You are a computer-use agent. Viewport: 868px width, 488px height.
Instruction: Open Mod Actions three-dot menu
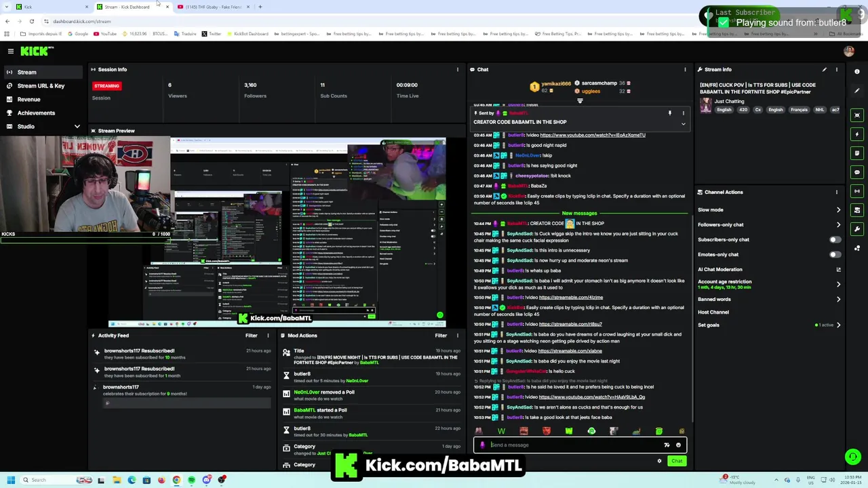(458, 335)
